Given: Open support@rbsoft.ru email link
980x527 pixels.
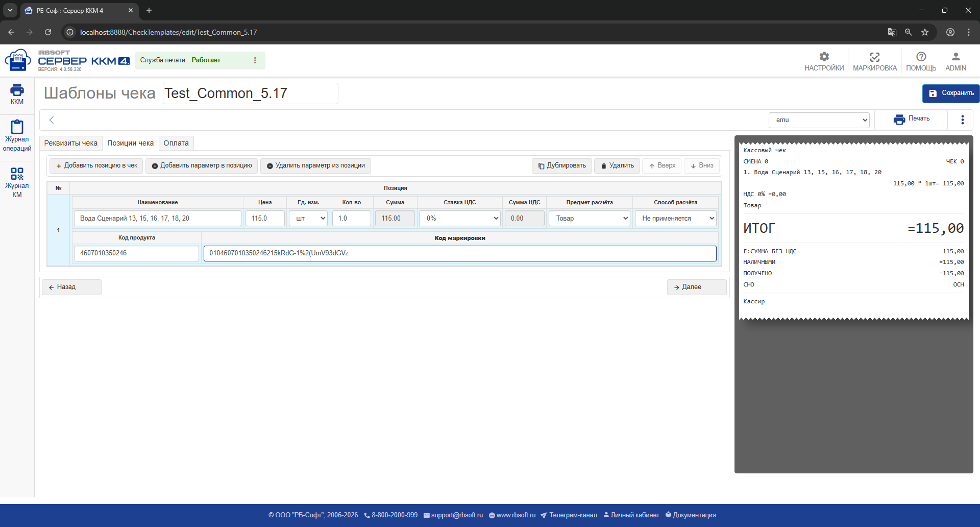Looking at the screenshot, I should (x=453, y=515).
